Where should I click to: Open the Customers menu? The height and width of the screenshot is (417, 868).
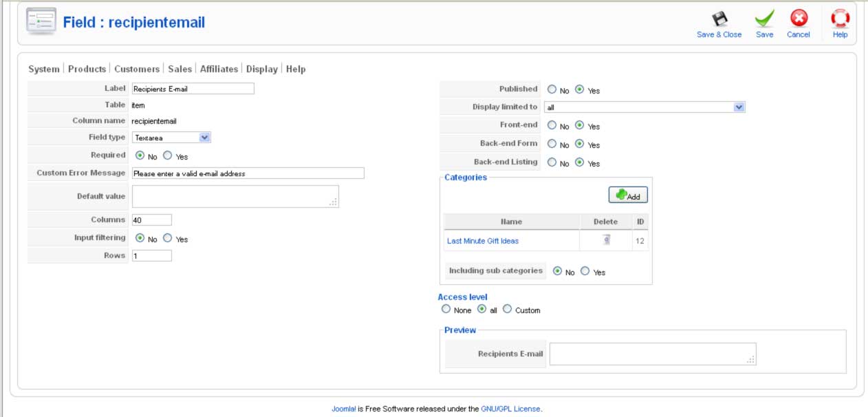137,69
